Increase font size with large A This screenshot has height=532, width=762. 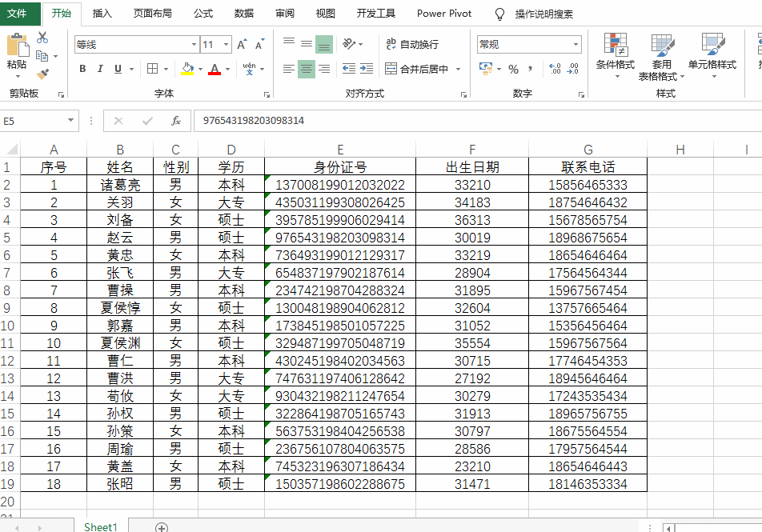point(242,45)
